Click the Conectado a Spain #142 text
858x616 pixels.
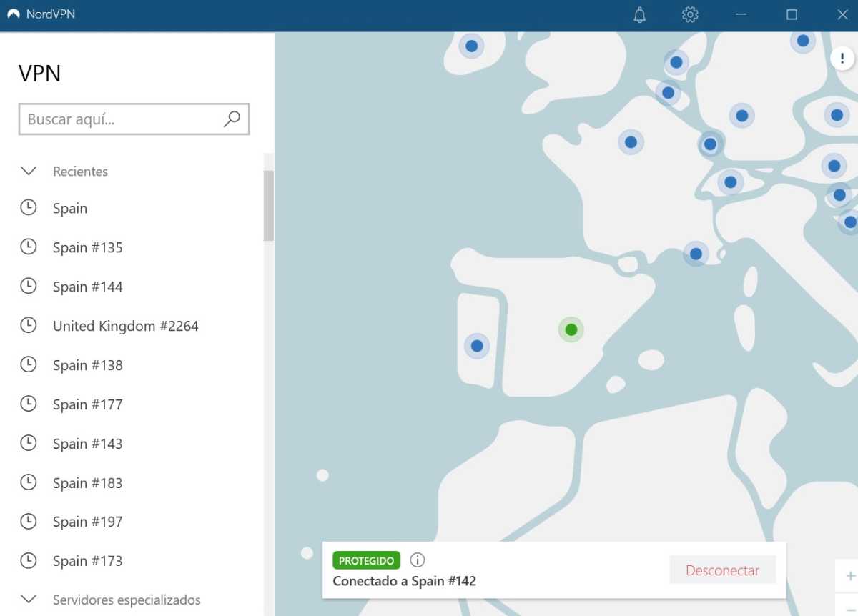pyautogui.click(x=404, y=581)
